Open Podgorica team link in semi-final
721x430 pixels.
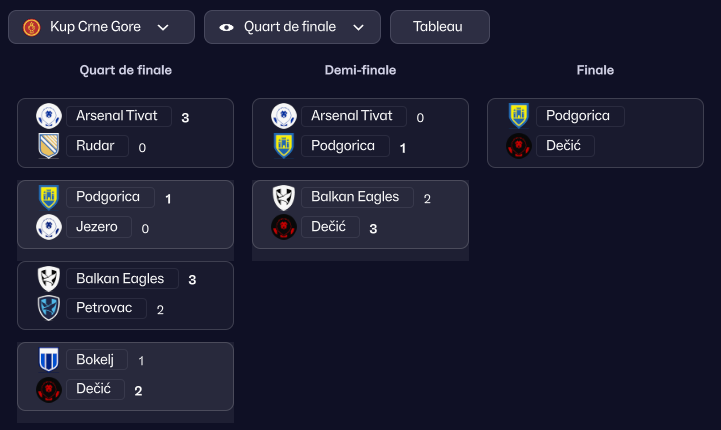click(343, 146)
